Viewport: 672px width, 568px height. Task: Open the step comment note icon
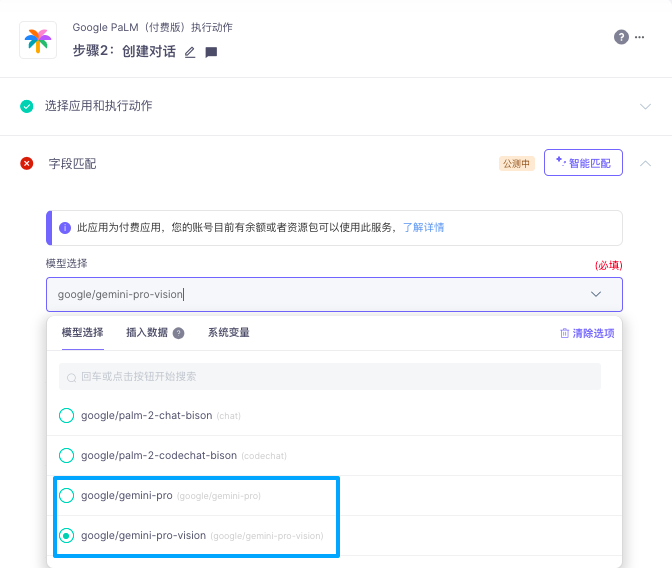click(211, 52)
